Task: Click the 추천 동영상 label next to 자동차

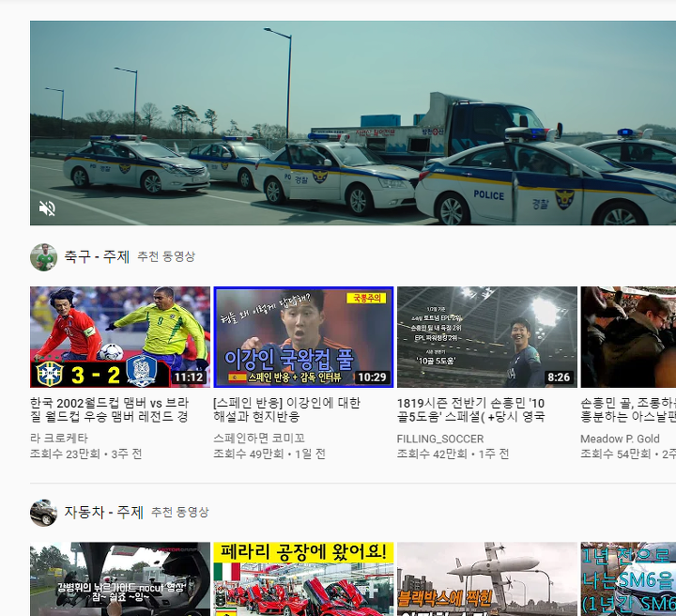Action: click(179, 512)
